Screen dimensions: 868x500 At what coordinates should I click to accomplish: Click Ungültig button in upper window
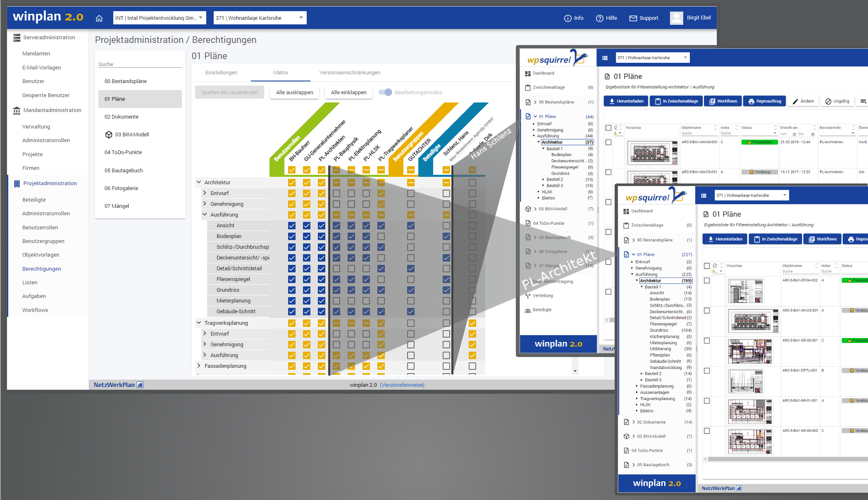click(837, 101)
